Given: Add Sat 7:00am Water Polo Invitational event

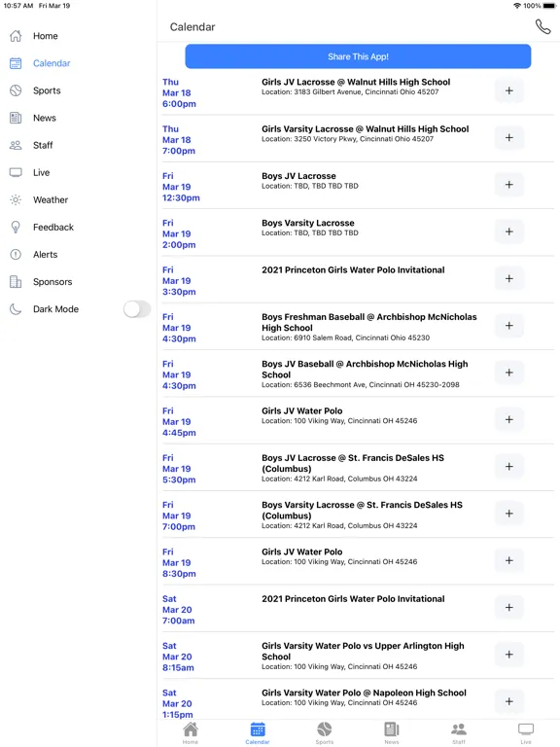Looking at the screenshot, I should (x=509, y=607).
